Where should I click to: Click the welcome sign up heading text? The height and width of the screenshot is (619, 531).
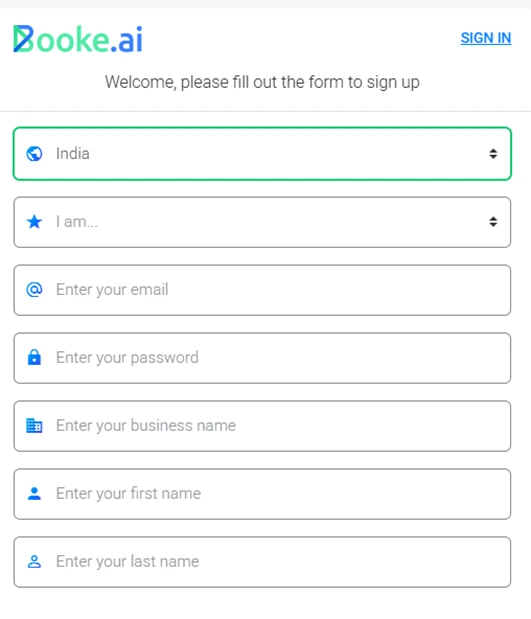[x=262, y=82]
